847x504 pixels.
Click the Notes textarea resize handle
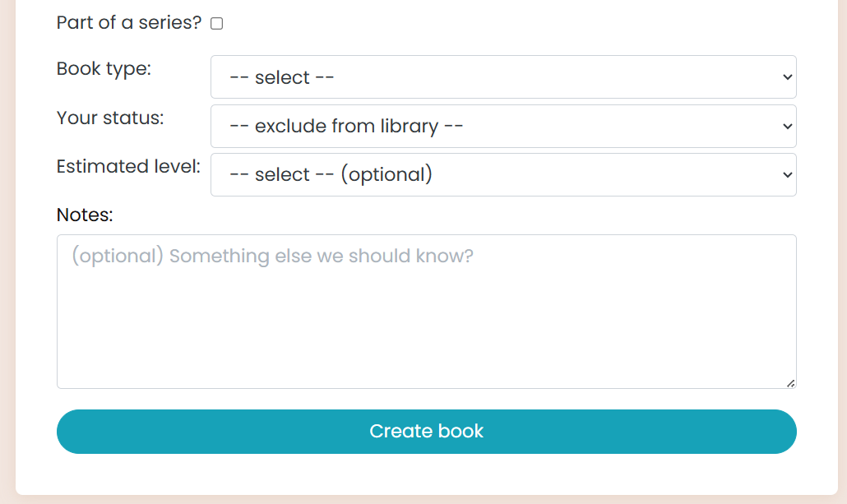[791, 383]
